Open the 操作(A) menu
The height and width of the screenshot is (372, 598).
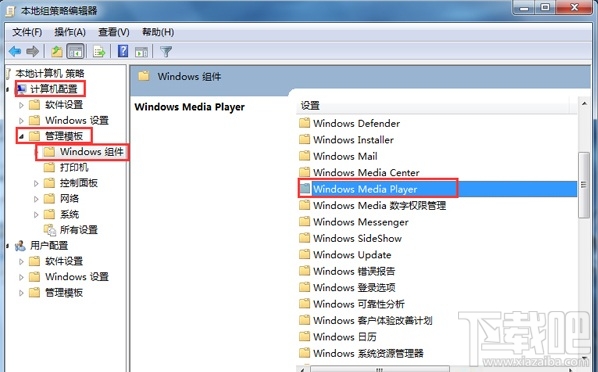[70, 32]
